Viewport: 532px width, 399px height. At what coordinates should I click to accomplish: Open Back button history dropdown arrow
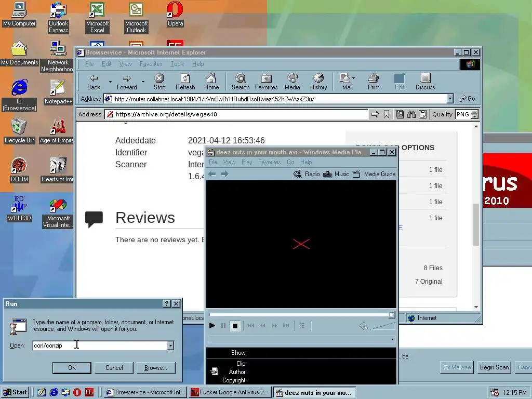click(x=110, y=82)
